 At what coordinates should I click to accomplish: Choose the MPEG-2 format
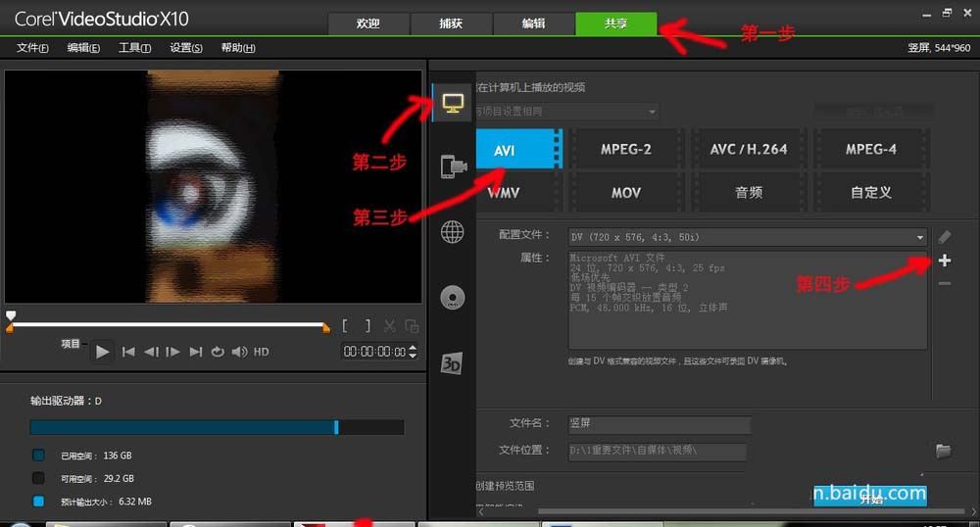[626, 149]
